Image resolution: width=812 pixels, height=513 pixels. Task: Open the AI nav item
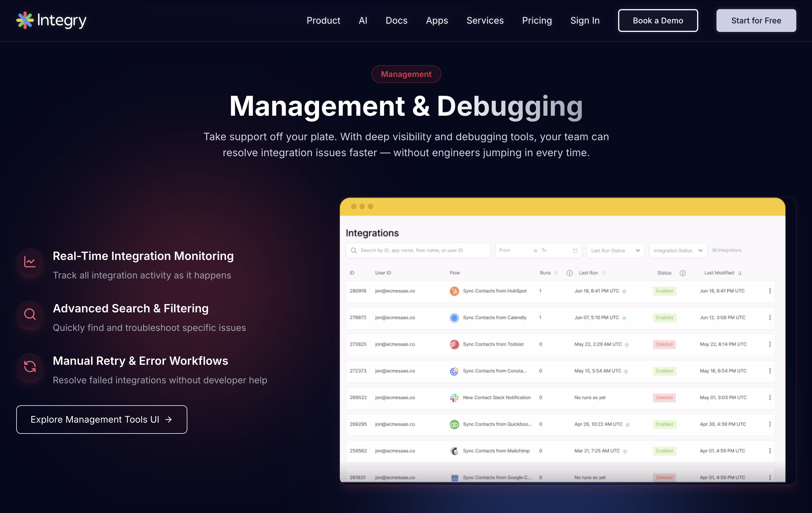coord(363,21)
